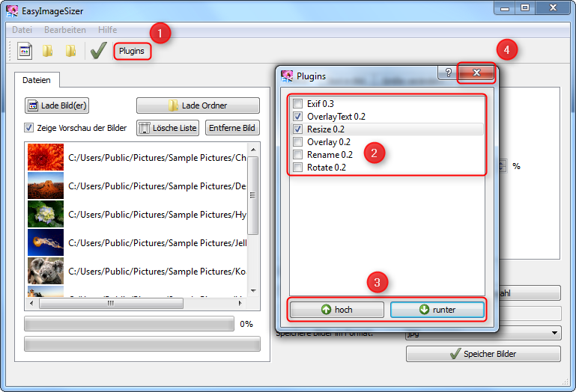Click the file list vertical scrollbar thumb

click(x=252, y=195)
